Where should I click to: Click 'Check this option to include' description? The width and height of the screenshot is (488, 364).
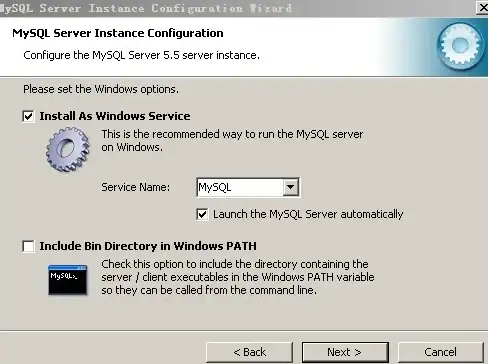(238, 277)
